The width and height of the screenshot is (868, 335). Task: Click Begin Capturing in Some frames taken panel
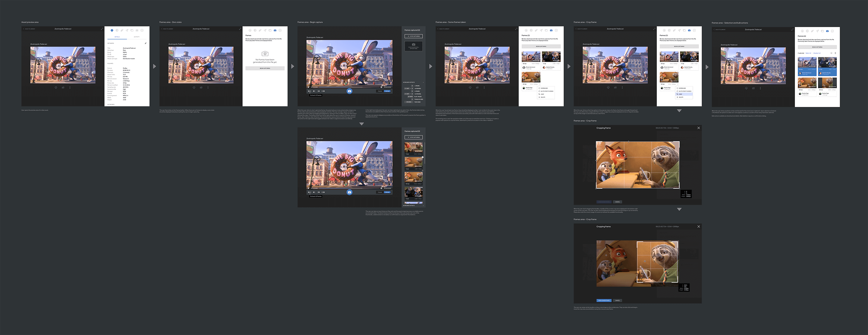click(541, 46)
